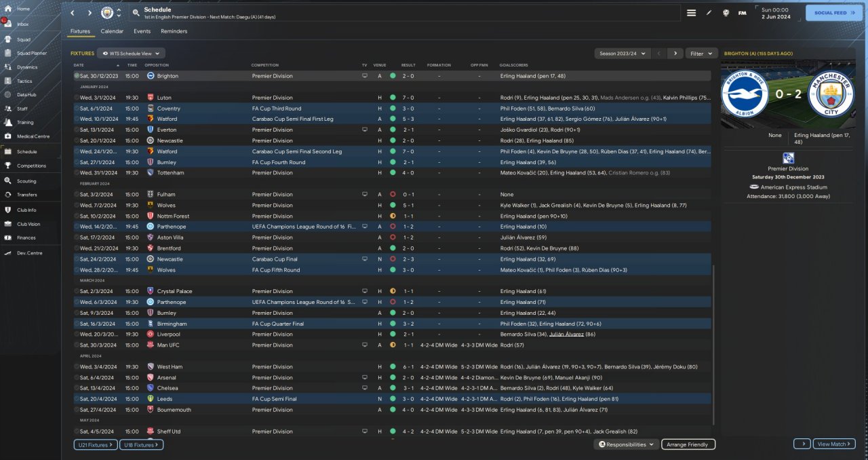Click the Arrange Friendly button

pyautogui.click(x=688, y=444)
